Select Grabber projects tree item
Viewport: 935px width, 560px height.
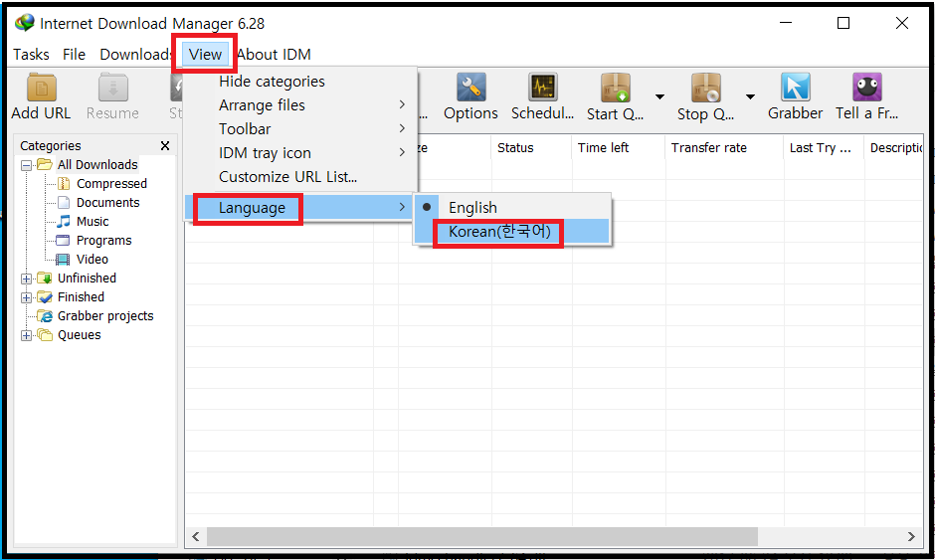point(105,316)
